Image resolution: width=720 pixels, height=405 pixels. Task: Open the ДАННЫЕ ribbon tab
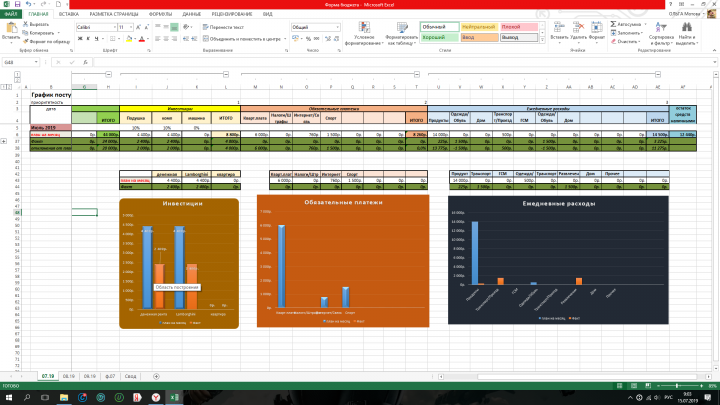191,14
